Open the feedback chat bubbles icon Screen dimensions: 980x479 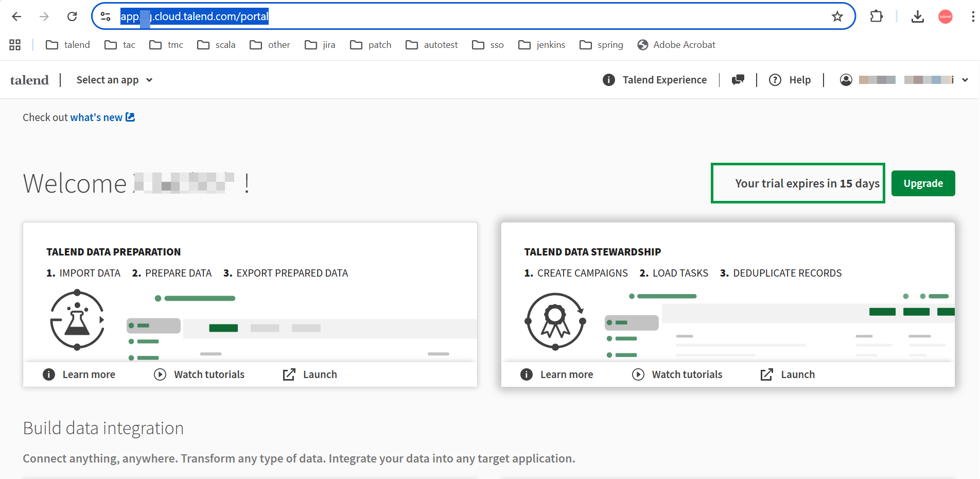pos(738,80)
